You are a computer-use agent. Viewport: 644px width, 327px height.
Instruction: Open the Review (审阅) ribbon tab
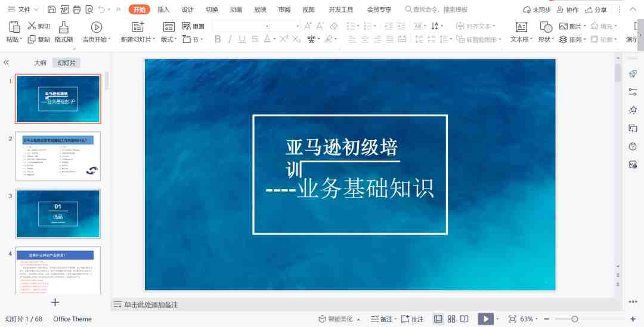(284, 10)
